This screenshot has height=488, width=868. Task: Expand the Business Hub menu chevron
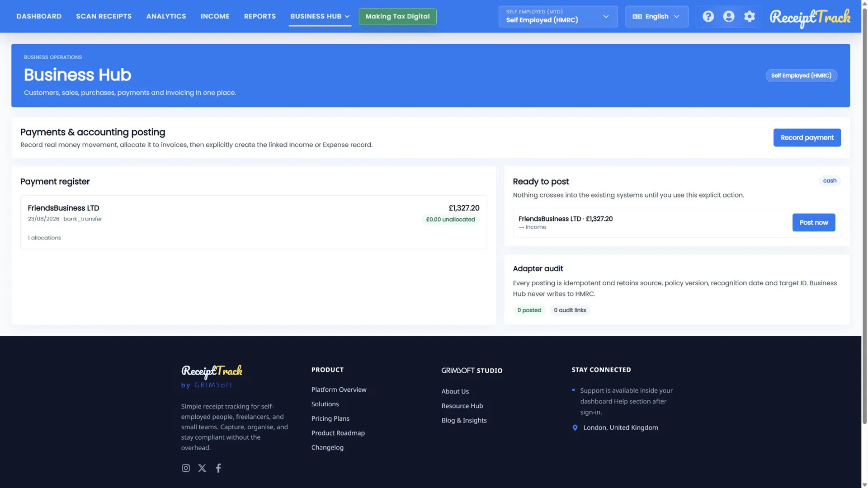pos(347,16)
